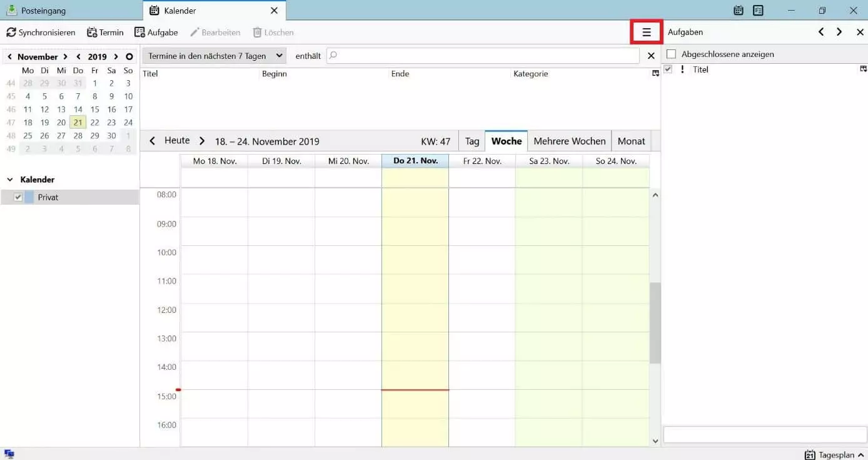Screen dimensions: 868x460
Task: Select the Do 21. Nov. day header
Action: point(415,161)
